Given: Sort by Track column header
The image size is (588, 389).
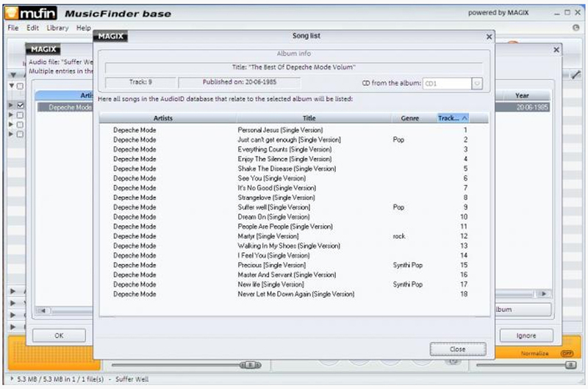Looking at the screenshot, I should tap(453, 118).
